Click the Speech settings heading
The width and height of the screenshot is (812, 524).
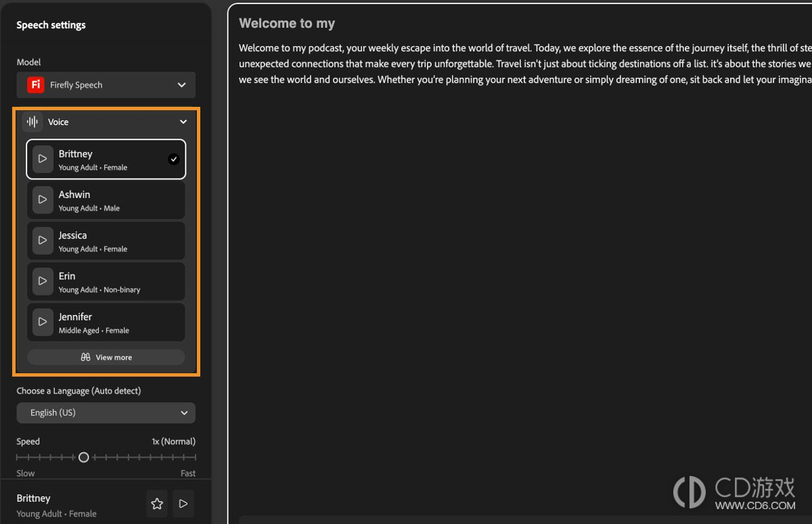point(51,25)
